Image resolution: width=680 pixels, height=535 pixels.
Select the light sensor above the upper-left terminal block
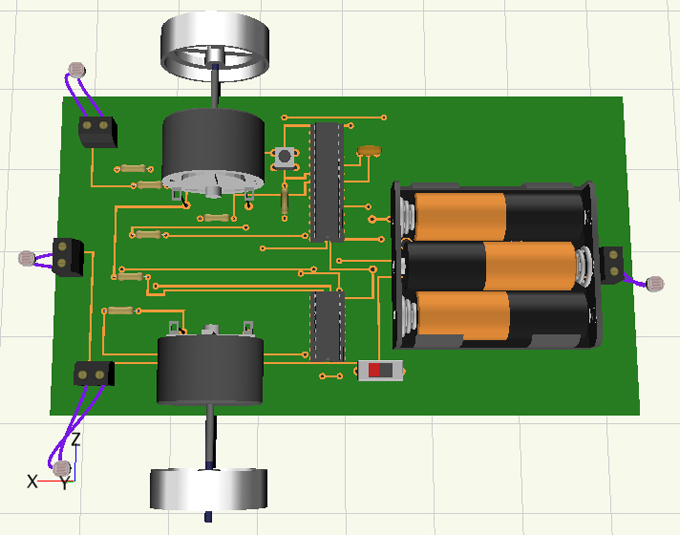point(77,69)
